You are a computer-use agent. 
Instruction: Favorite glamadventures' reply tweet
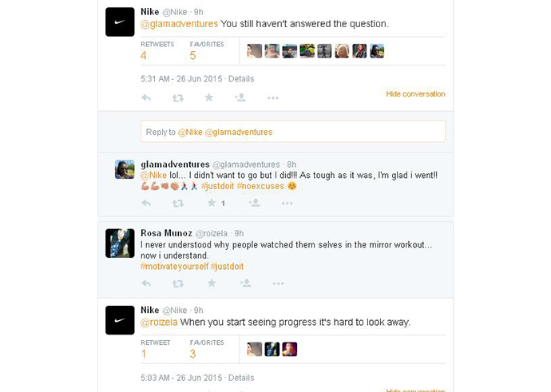pyautogui.click(x=212, y=203)
